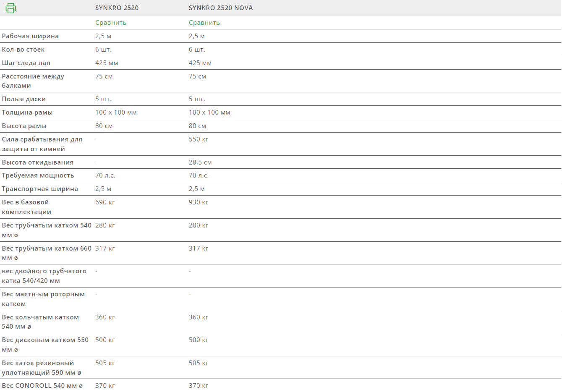Click 500 кг value in NOVA column
The width and height of the screenshot is (562, 392).
(x=199, y=340)
